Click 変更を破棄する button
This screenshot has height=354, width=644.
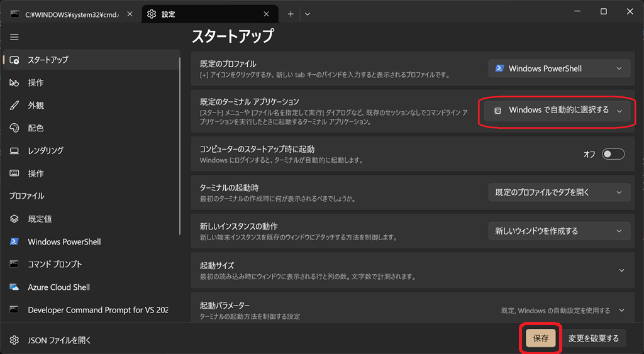click(x=594, y=338)
